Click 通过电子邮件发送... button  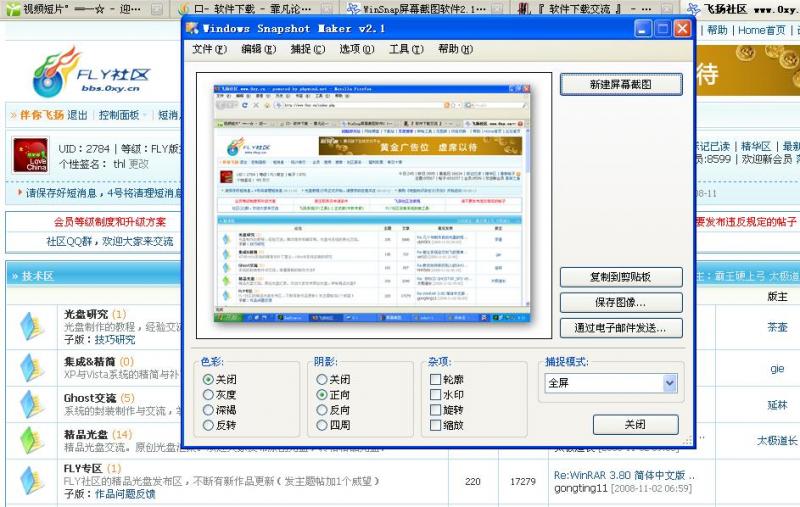point(621,328)
